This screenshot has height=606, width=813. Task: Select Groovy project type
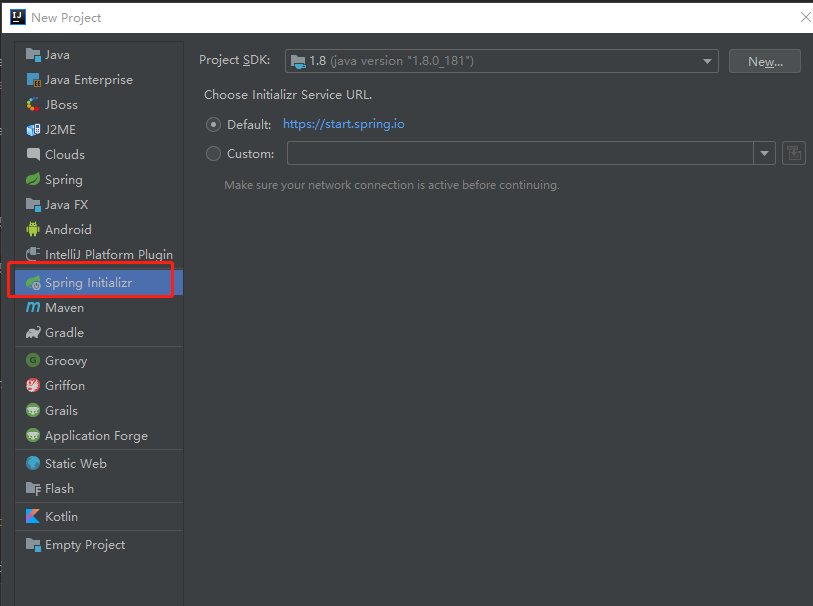tap(99, 360)
